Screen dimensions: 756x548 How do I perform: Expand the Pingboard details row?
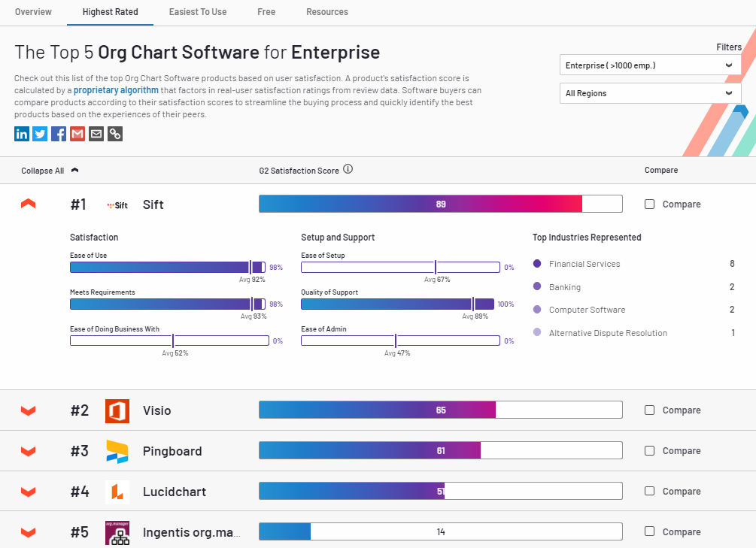(29, 451)
